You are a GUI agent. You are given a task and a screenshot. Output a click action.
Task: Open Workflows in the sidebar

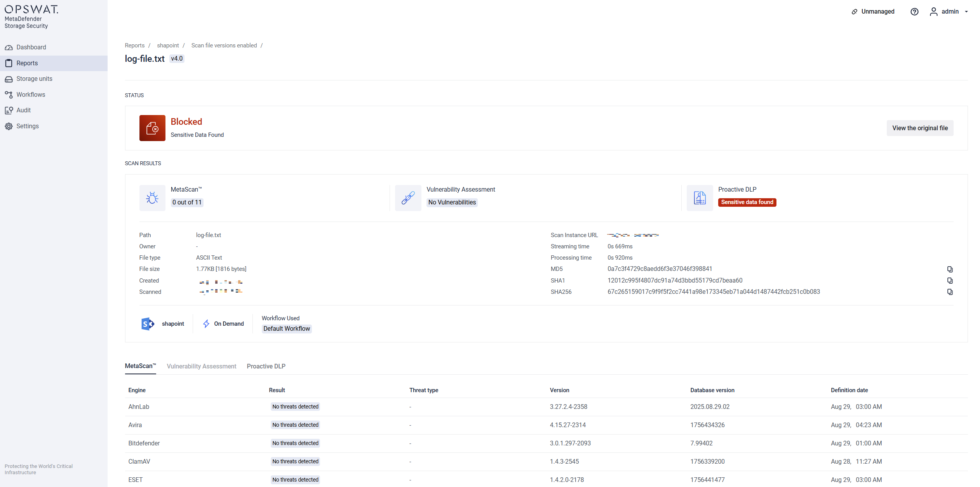click(x=31, y=94)
